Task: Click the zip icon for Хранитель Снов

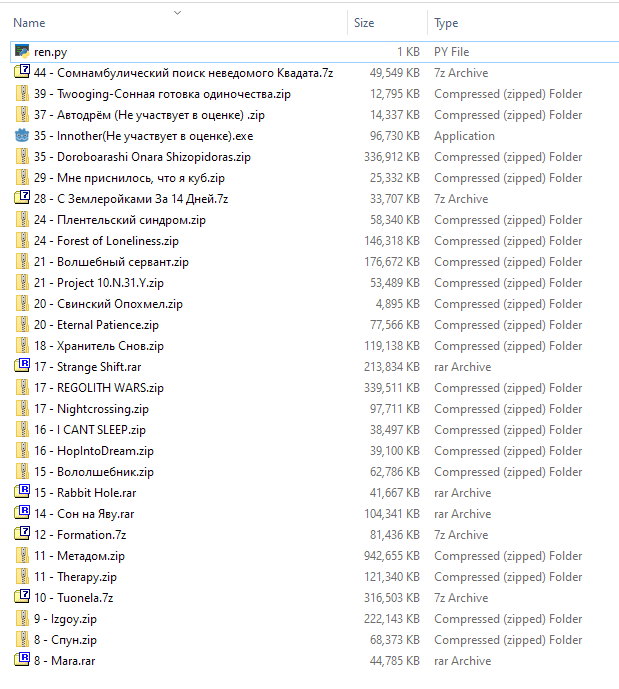Action: click(x=22, y=346)
